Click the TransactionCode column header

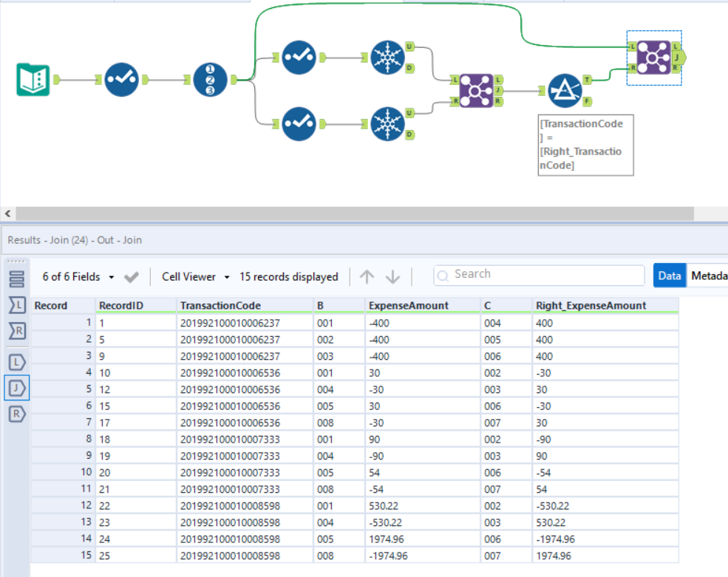(x=245, y=305)
